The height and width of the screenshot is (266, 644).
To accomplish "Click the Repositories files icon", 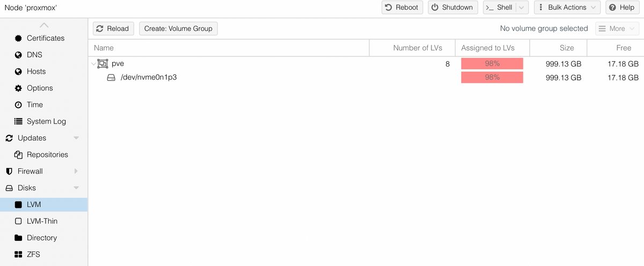I will [18, 155].
